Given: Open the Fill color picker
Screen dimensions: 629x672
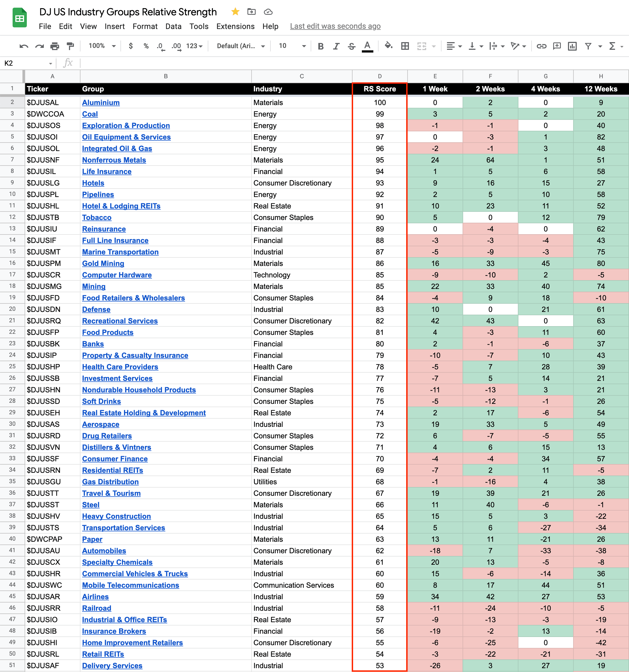Looking at the screenshot, I should pyautogui.click(x=388, y=46).
